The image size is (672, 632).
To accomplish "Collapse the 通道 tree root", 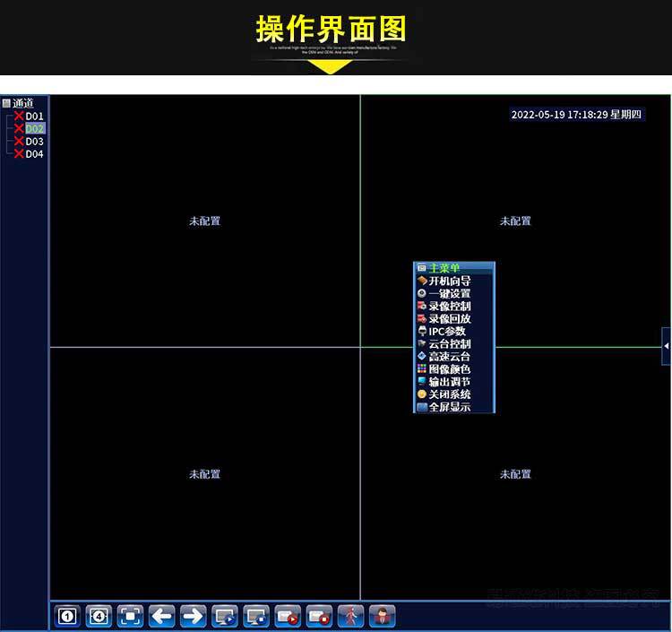I will click(6, 103).
